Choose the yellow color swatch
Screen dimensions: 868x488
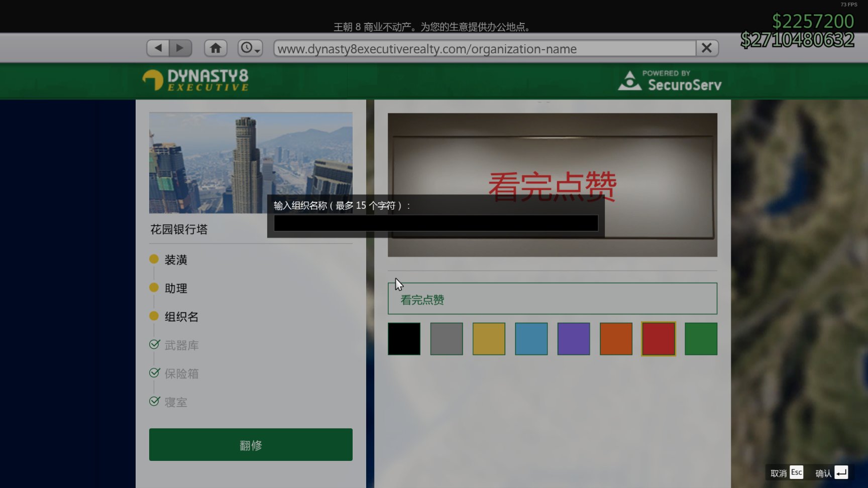[489, 339]
